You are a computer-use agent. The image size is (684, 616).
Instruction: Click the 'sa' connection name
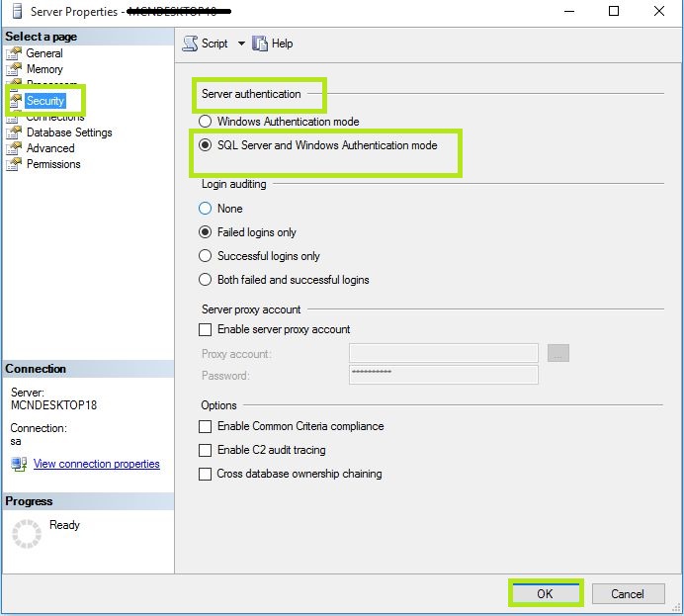[16, 442]
